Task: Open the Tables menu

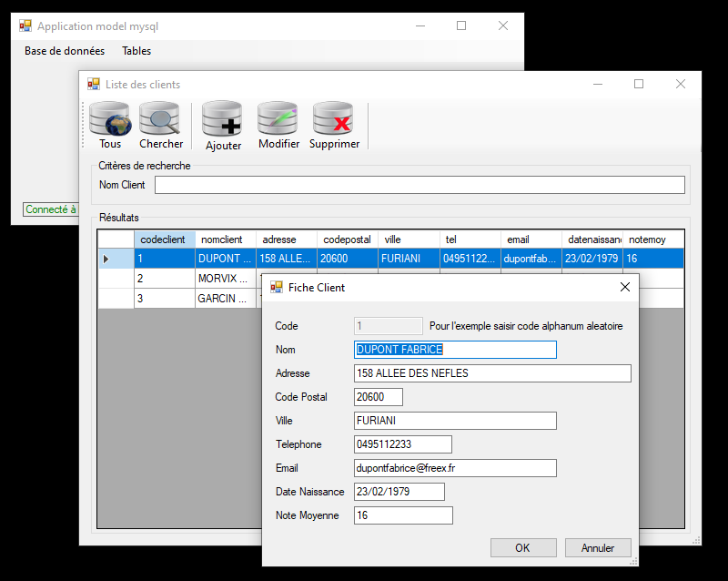Action: coord(136,51)
